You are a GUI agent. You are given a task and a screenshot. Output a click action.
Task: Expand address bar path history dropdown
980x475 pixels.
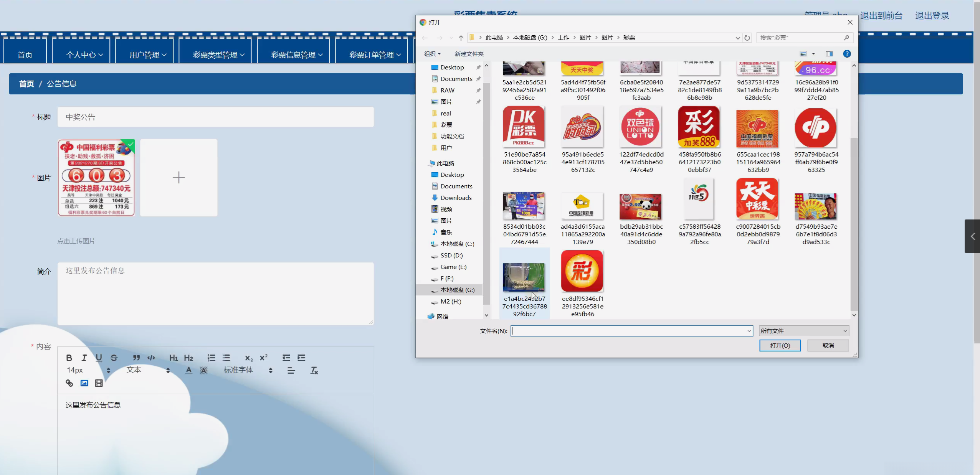coord(737,38)
